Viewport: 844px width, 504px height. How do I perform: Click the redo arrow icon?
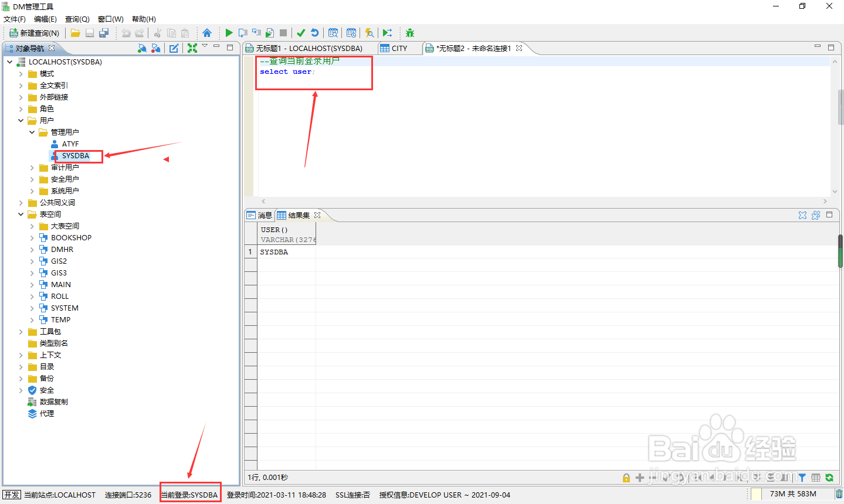(x=140, y=33)
